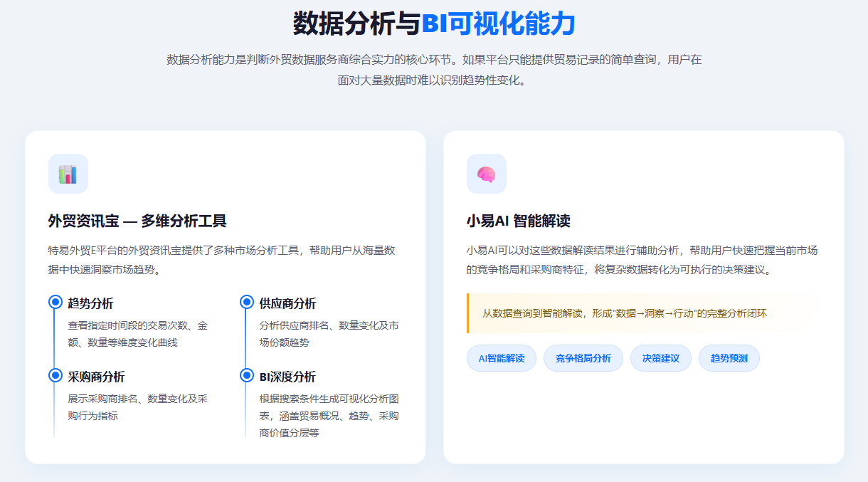The image size is (868, 482).
Task: Click the 竞争格局分析 tag
Action: 583,358
